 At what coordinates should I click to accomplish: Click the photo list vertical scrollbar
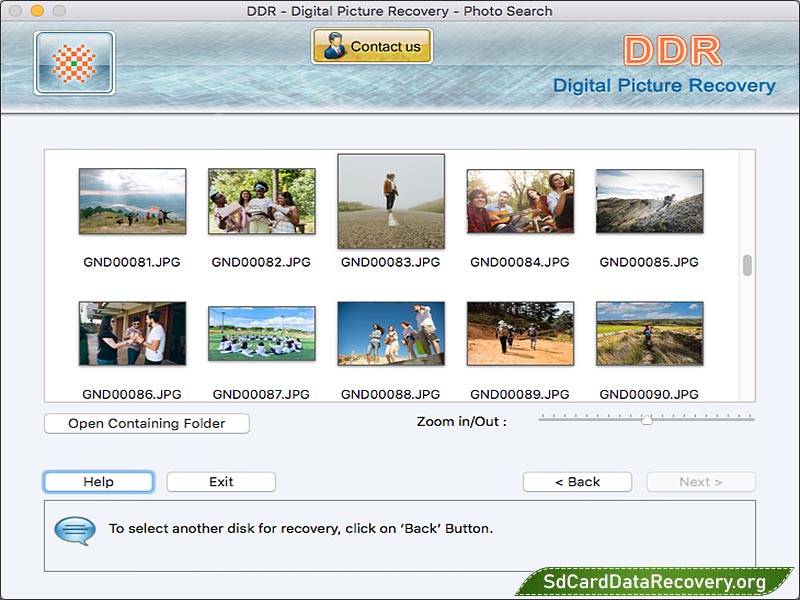click(x=747, y=266)
